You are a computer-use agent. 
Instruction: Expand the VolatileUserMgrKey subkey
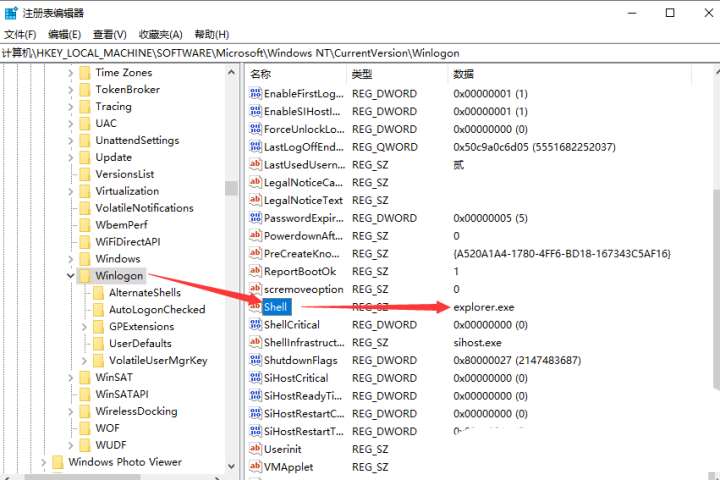coord(84,361)
